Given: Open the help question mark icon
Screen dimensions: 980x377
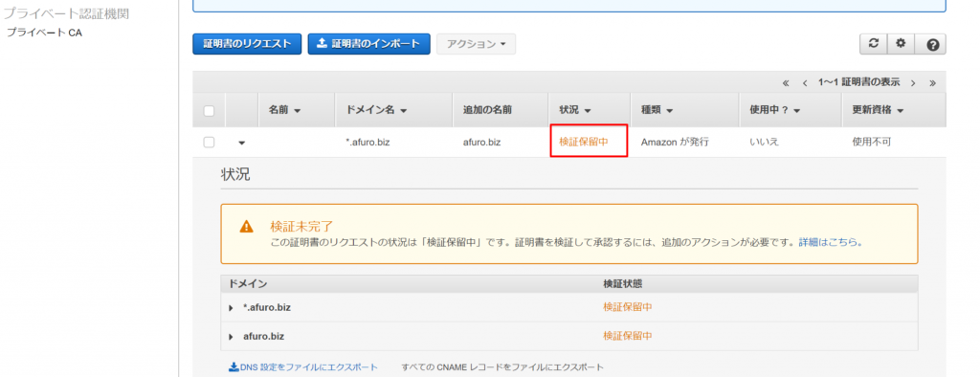Looking at the screenshot, I should 932,44.
